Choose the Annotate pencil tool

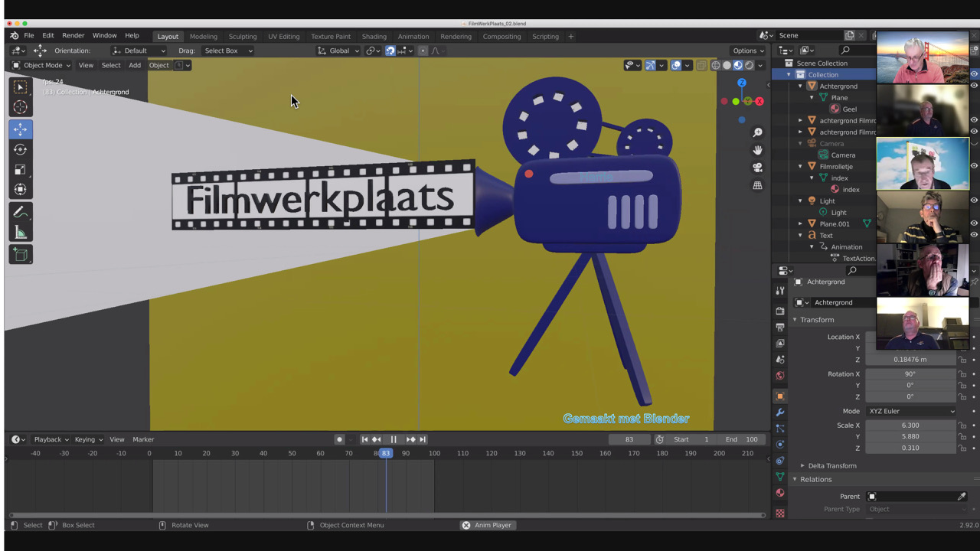pyautogui.click(x=21, y=213)
